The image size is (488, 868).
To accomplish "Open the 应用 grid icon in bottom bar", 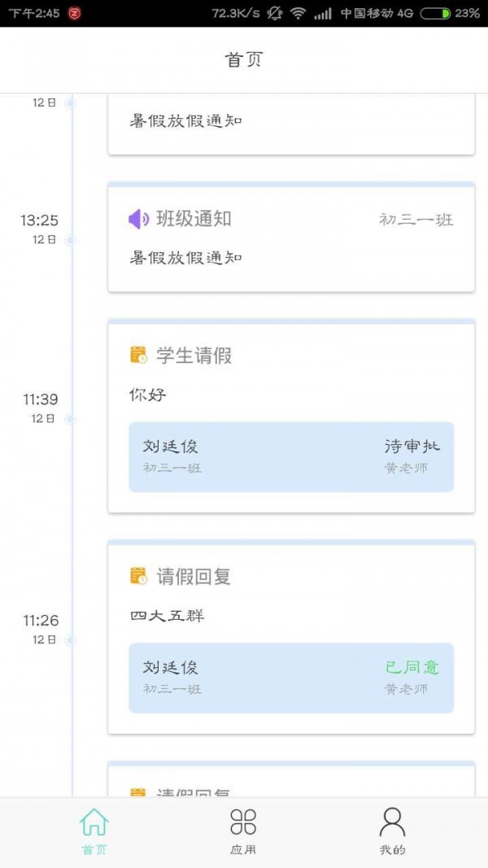I will (244, 824).
